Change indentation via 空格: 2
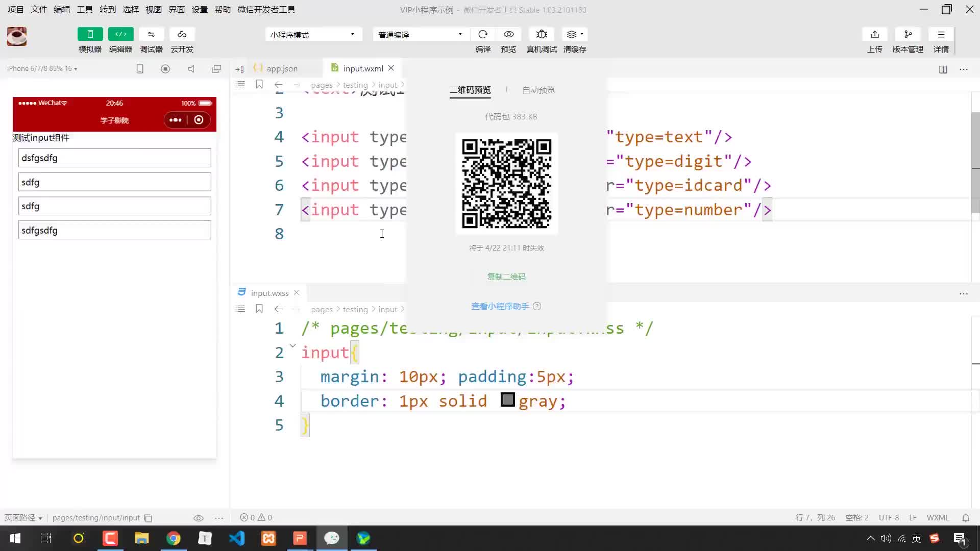980x551 pixels. [856, 518]
